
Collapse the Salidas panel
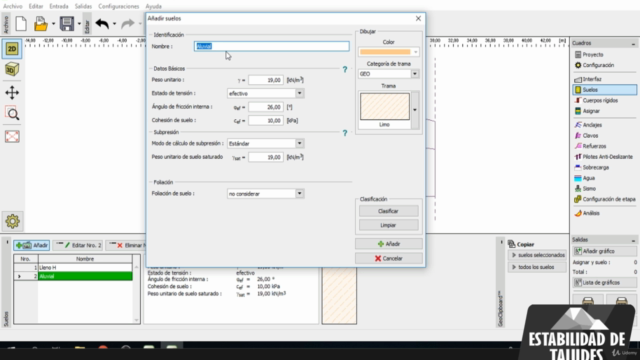[633, 240]
